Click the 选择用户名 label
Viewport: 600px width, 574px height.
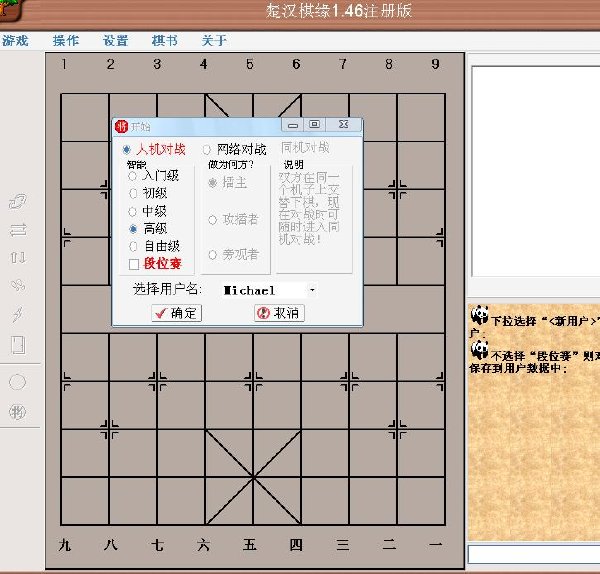click(x=167, y=289)
